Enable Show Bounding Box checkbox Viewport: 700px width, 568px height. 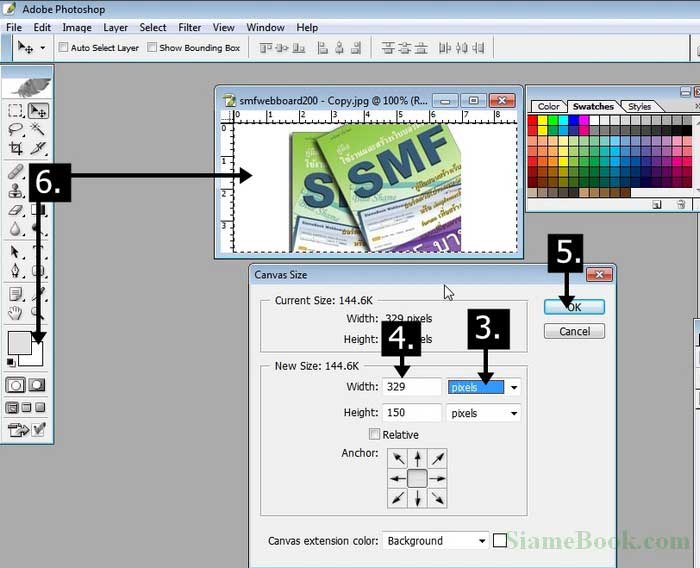coord(152,47)
